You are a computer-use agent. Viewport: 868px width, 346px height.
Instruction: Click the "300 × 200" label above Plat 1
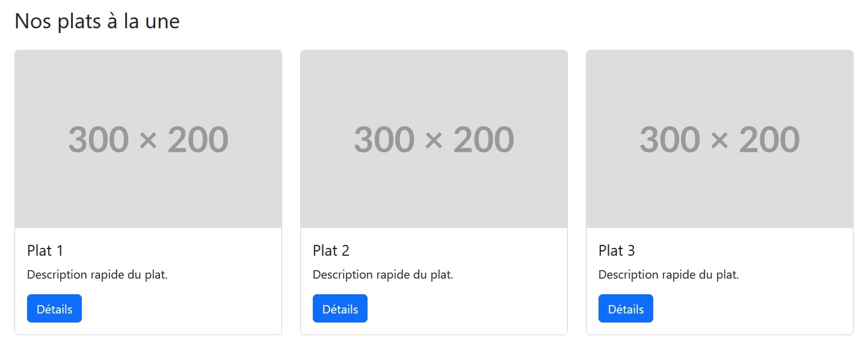tap(148, 140)
